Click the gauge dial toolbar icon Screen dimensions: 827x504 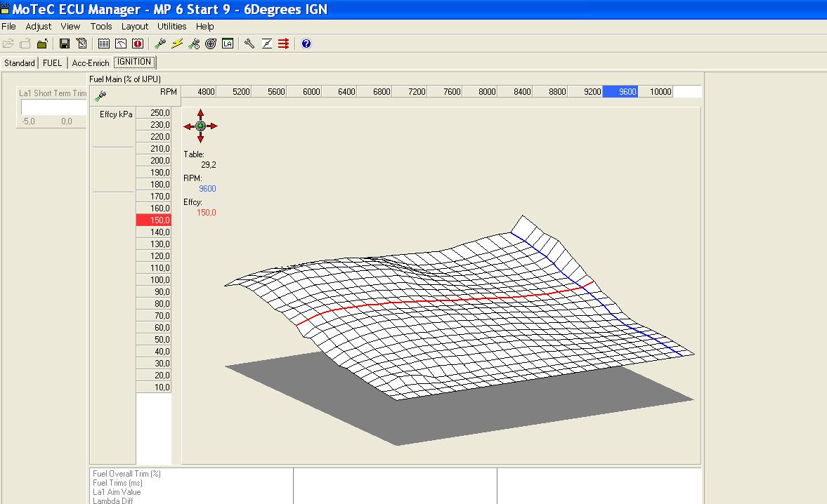click(121, 44)
